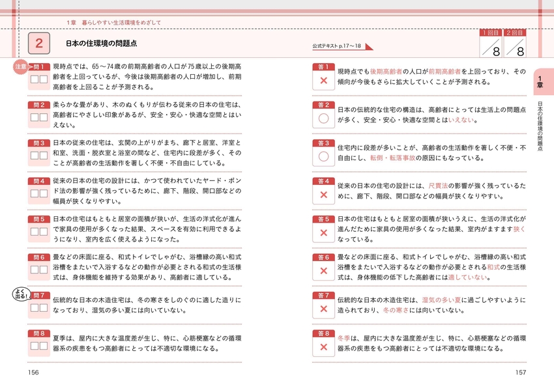Screen dimensions: 554x392
Task: Click the 答4 label
Action: coord(323,181)
